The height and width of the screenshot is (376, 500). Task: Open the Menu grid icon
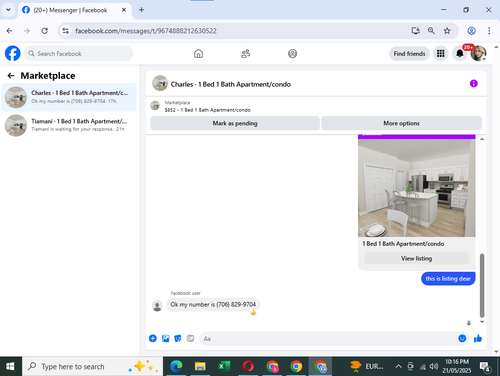pyautogui.click(x=441, y=53)
